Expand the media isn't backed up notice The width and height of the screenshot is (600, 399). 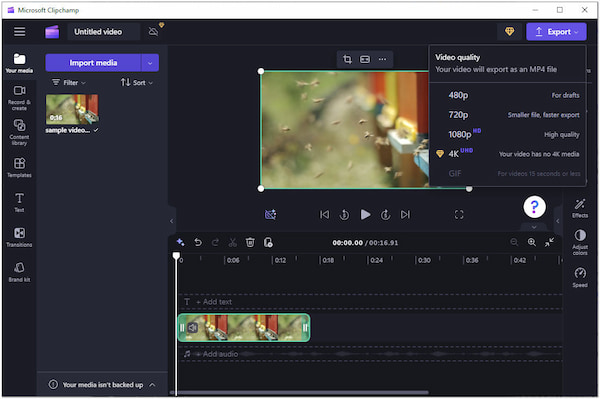point(152,384)
